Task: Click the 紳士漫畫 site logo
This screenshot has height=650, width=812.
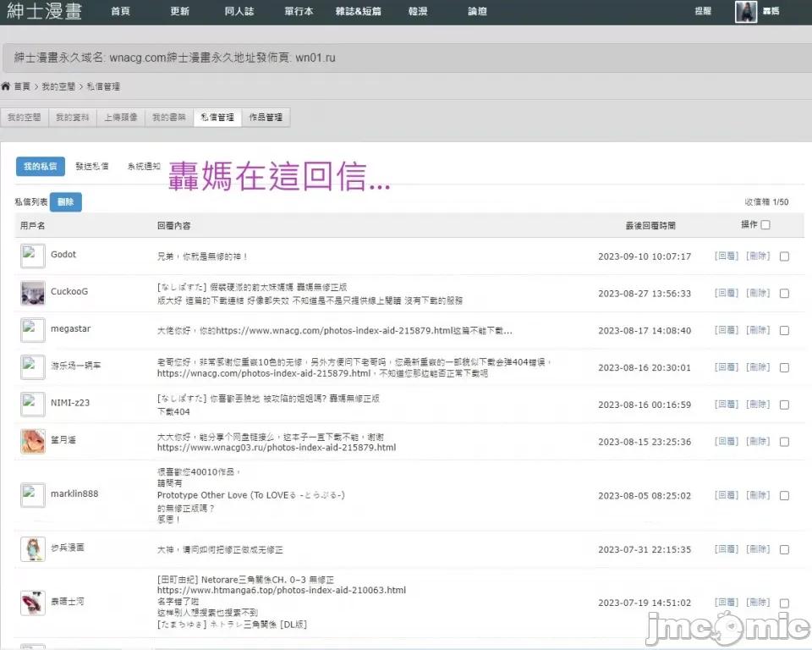Action: (45, 11)
